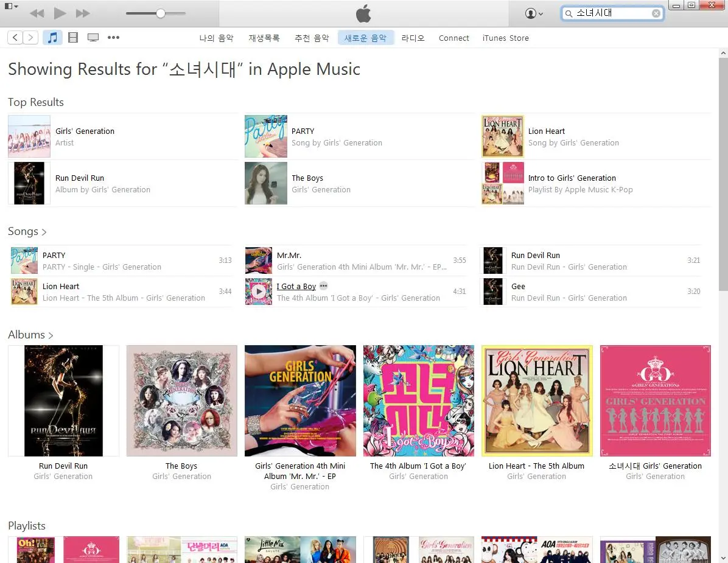
Task: Click the scrollbar up arrow
Action: pyautogui.click(x=723, y=54)
